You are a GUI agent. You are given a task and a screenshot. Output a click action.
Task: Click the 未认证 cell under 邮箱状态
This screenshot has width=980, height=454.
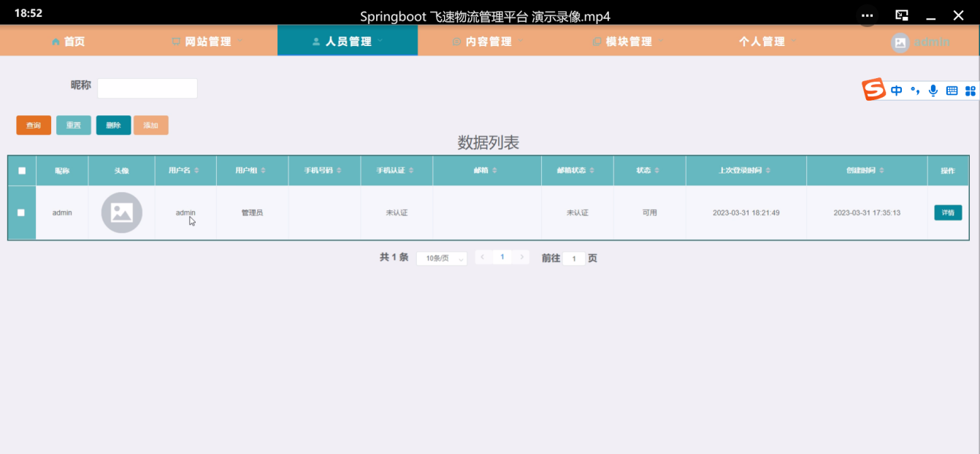[578, 212]
